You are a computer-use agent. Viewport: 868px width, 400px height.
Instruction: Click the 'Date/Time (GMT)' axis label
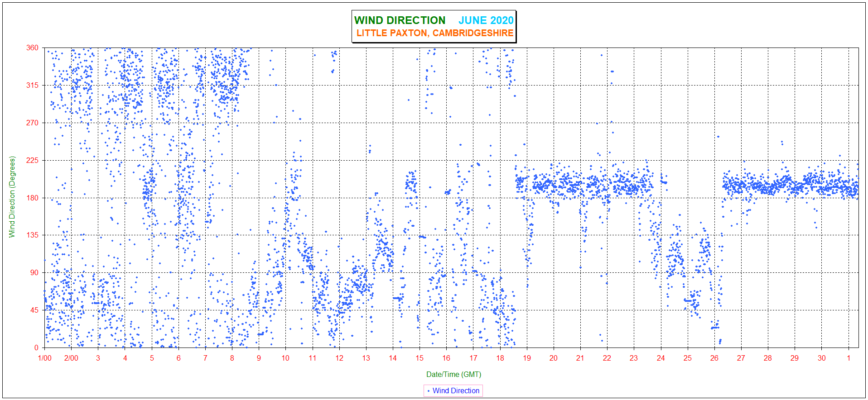coord(453,374)
